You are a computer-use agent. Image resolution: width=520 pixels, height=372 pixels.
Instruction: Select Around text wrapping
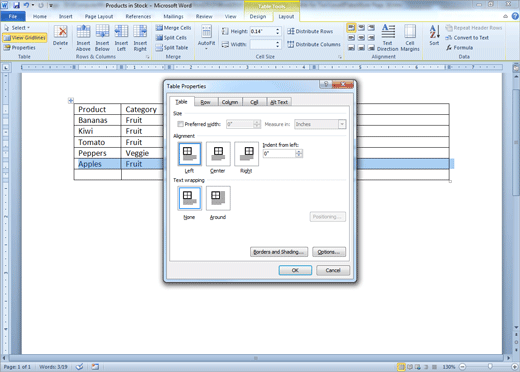218,198
